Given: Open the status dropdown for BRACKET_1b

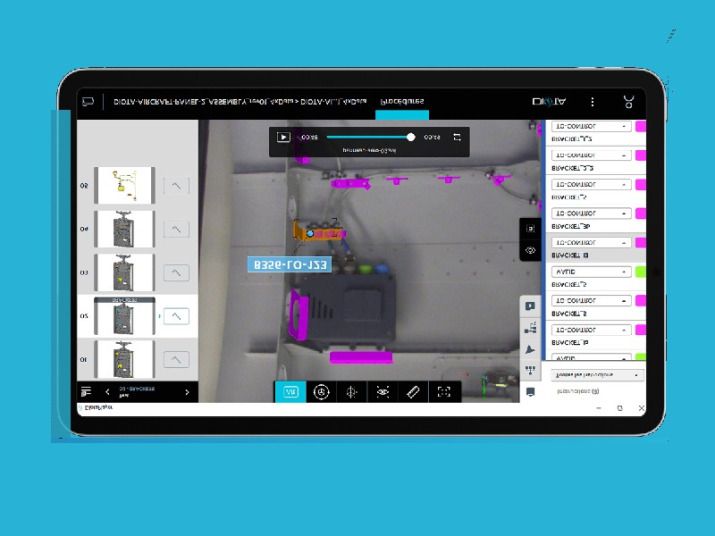Looking at the screenshot, I should 591,330.
